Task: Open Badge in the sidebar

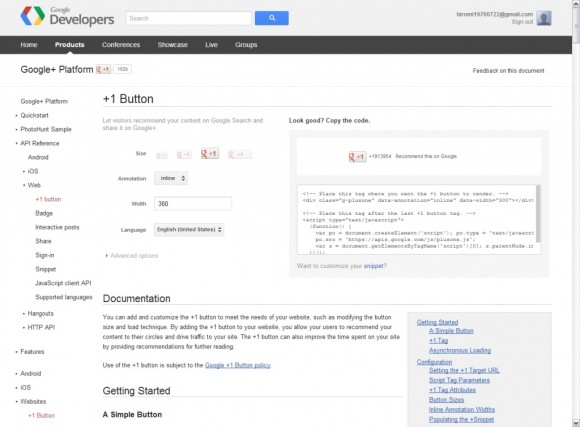Action: 44,213
